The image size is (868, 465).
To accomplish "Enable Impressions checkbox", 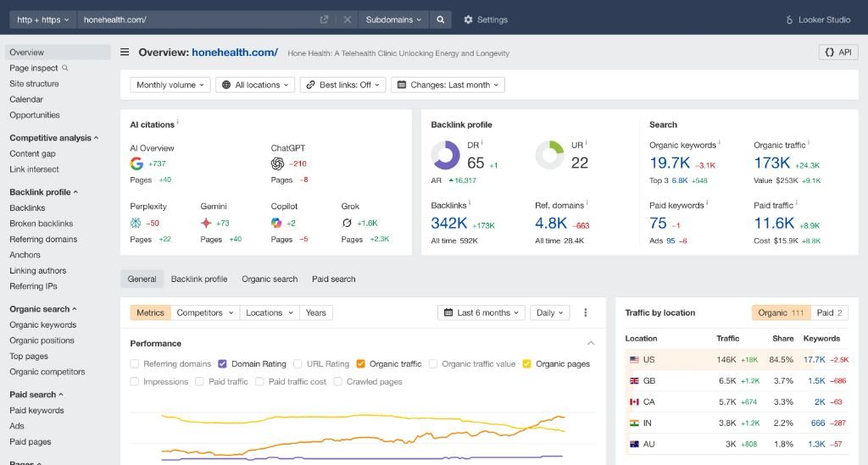I will pyautogui.click(x=135, y=381).
